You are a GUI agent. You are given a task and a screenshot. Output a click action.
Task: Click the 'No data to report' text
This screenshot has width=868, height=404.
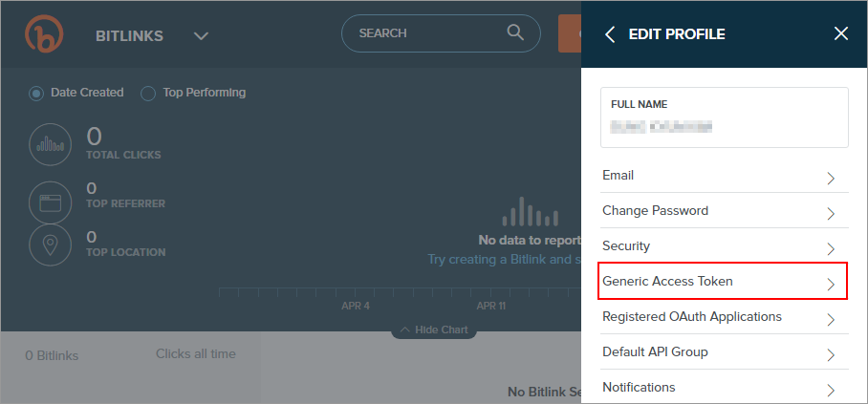click(530, 241)
